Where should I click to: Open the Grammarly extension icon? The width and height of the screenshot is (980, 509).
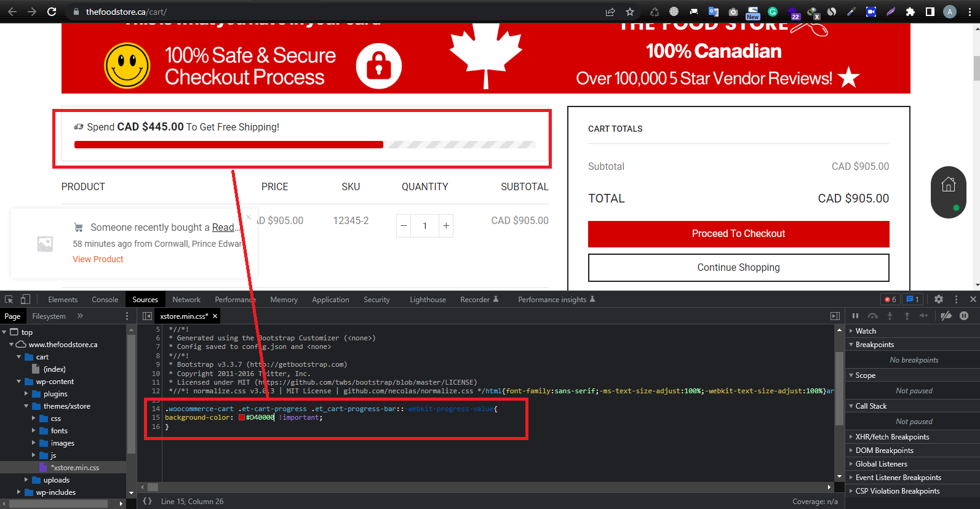[x=773, y=12]
